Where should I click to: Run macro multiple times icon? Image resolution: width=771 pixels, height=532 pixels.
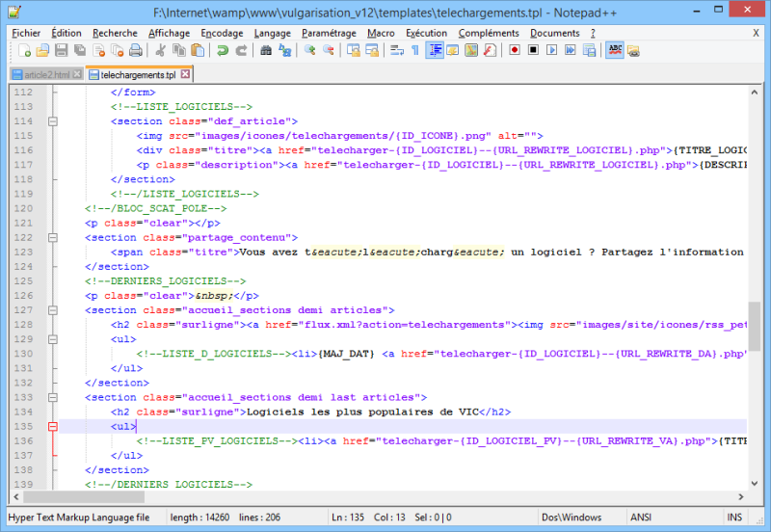tap(571, 50)
